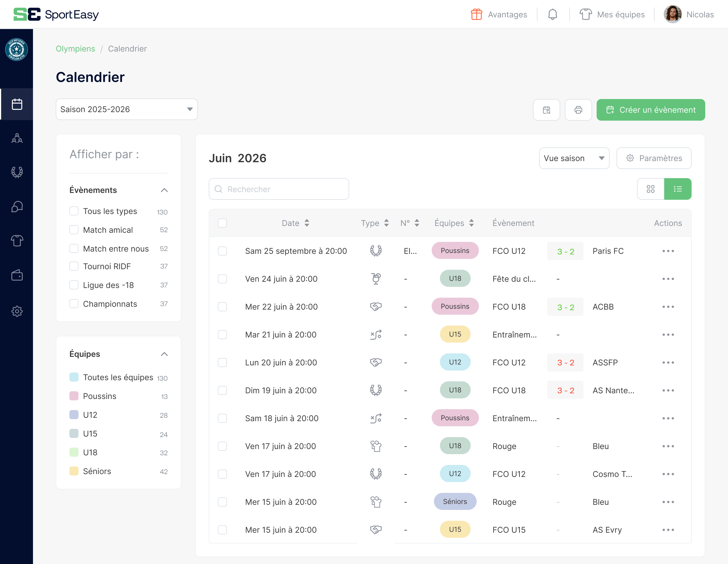Collapse the Évènements filter section
The image size is (728, 564).
click(x=164, y=190)
